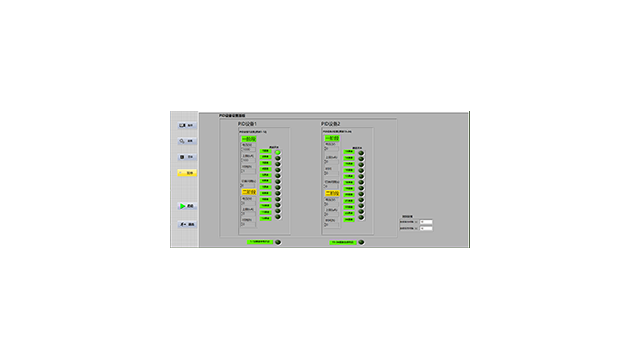Click the first numeric field under PID设备2 一阶段
640x360 pixels.
pyautogui.click(x=331, y=149)
